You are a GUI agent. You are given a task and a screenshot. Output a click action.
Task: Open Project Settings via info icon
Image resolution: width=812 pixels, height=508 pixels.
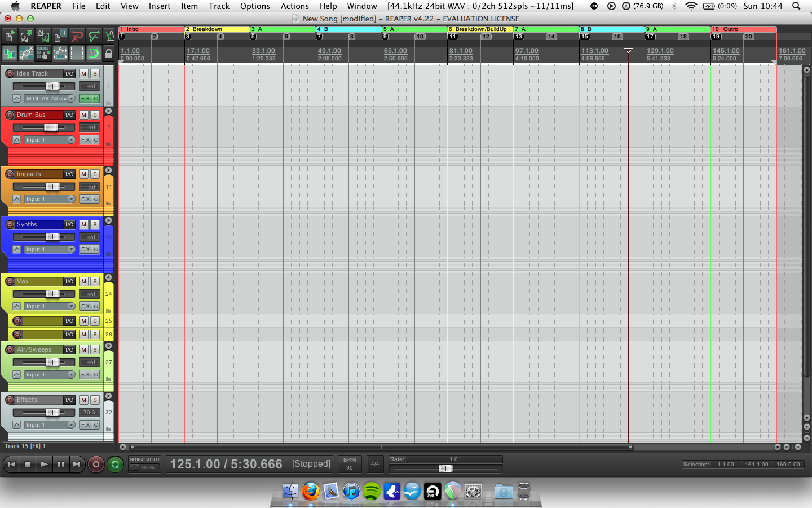click(60, 37)
